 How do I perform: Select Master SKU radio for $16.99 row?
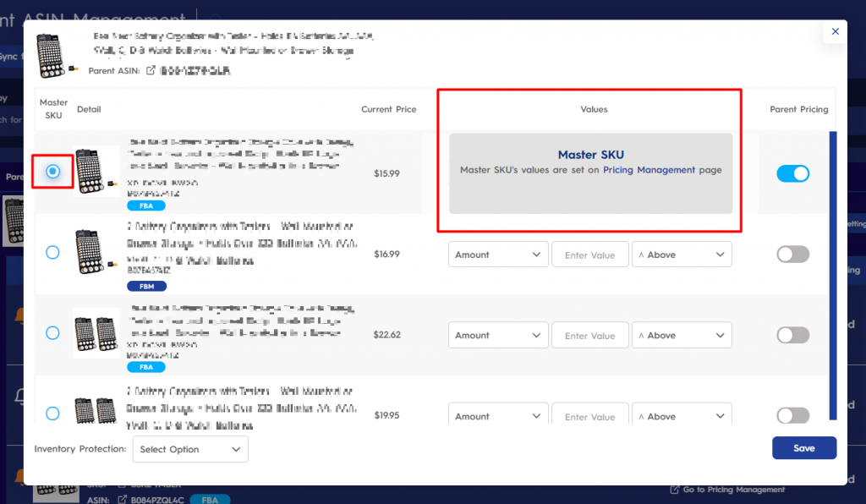coord(52,252)
